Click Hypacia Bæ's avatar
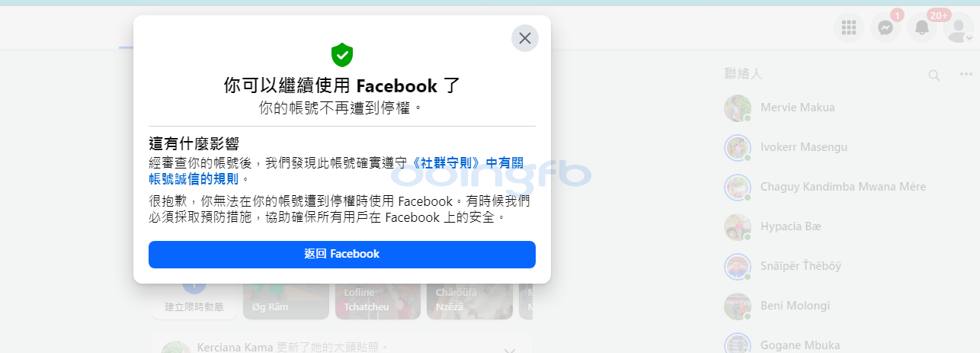 pyautogui.click(x=738, y=226)
